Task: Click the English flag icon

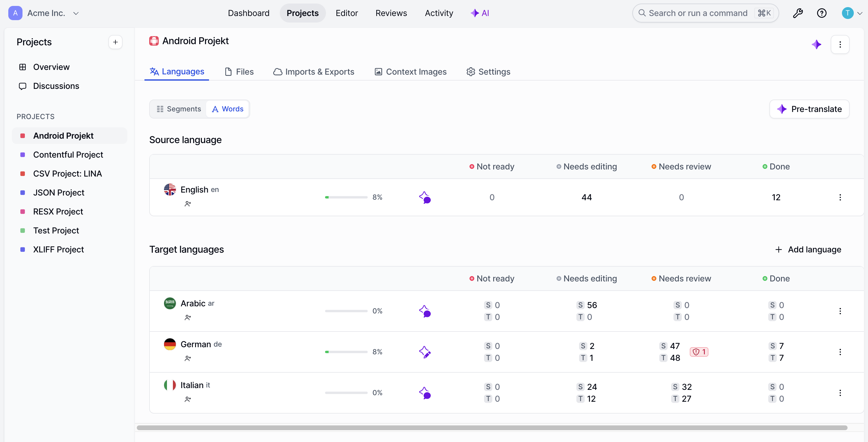Action: [x=170, y=190]
